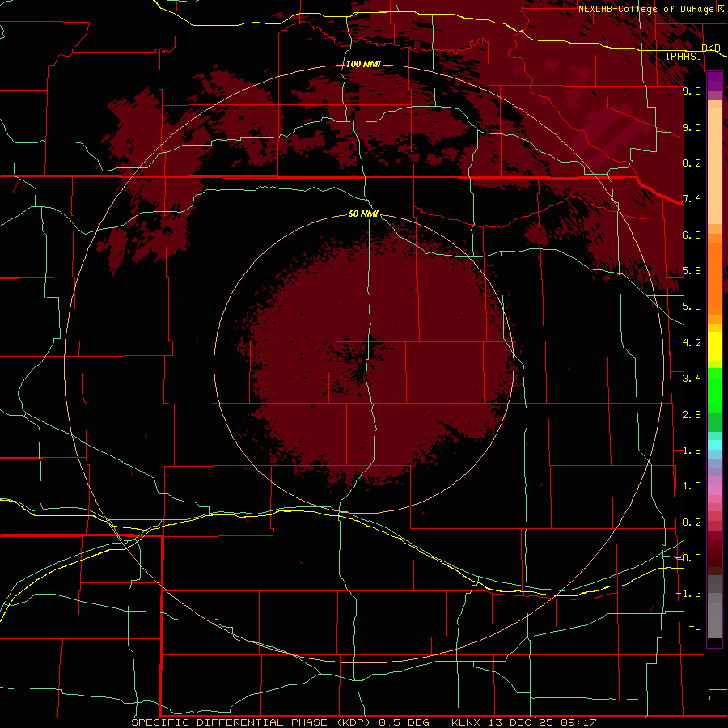Click the 2.6 value on the color scale
The width and height of the screenshot is (728, 728).
pyautogui.click(x=692, y=415)
